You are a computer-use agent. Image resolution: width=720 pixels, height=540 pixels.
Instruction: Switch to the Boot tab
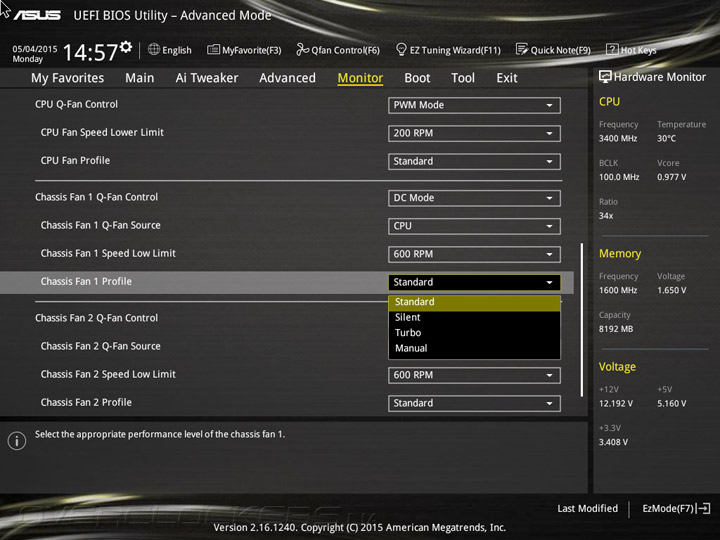[x=417, y=78]
